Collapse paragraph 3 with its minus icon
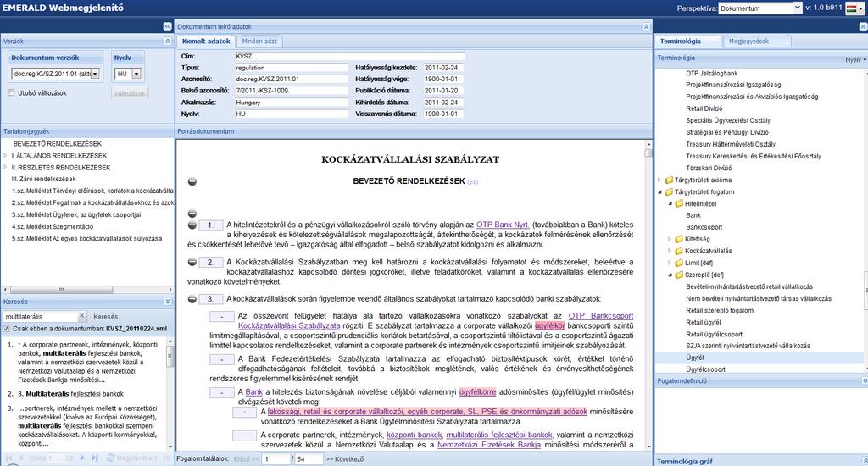868x466 pixels. click(x=192, y=299)
